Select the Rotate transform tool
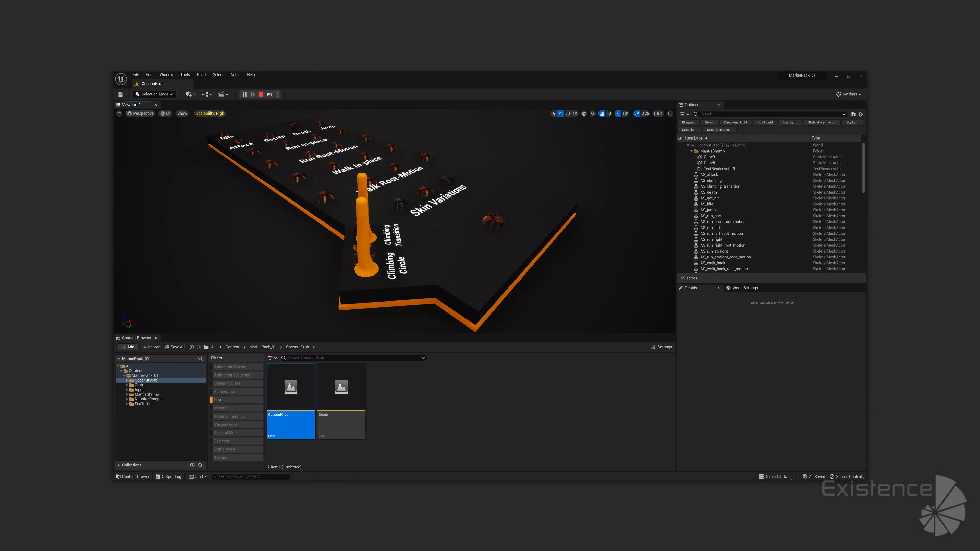 (568, 113)
